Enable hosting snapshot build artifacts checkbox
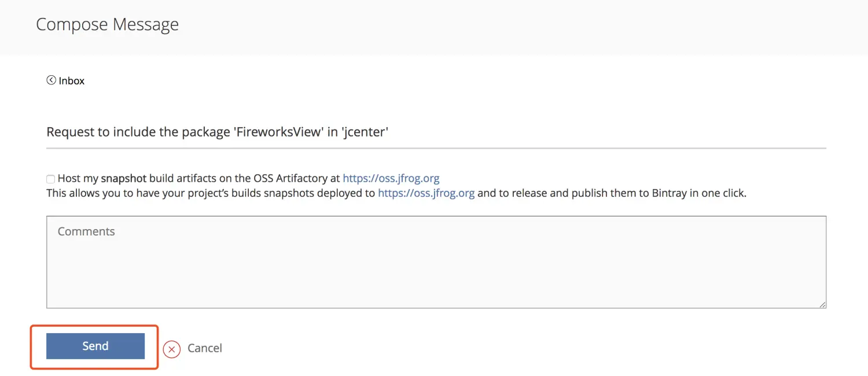 pos(51,179)
